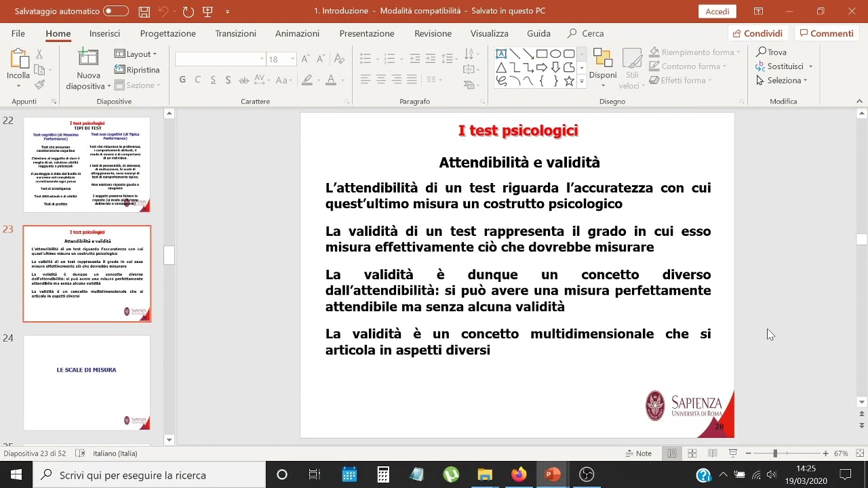Open File Explorer from taskbar

pos(485,474)
